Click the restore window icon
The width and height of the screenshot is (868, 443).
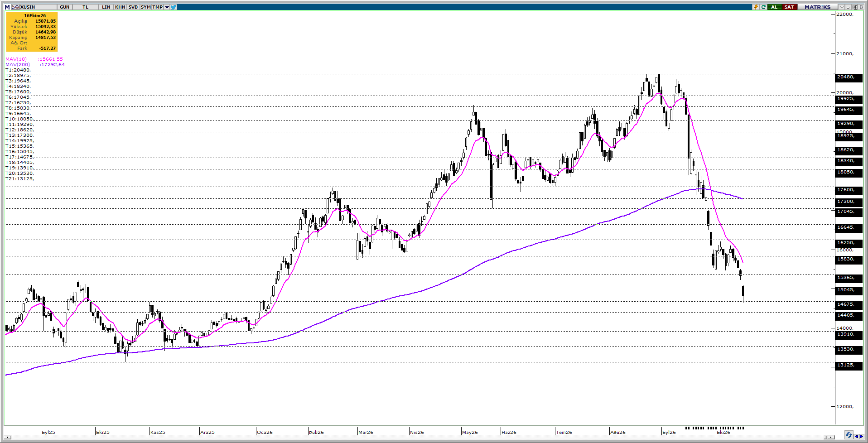854,7
